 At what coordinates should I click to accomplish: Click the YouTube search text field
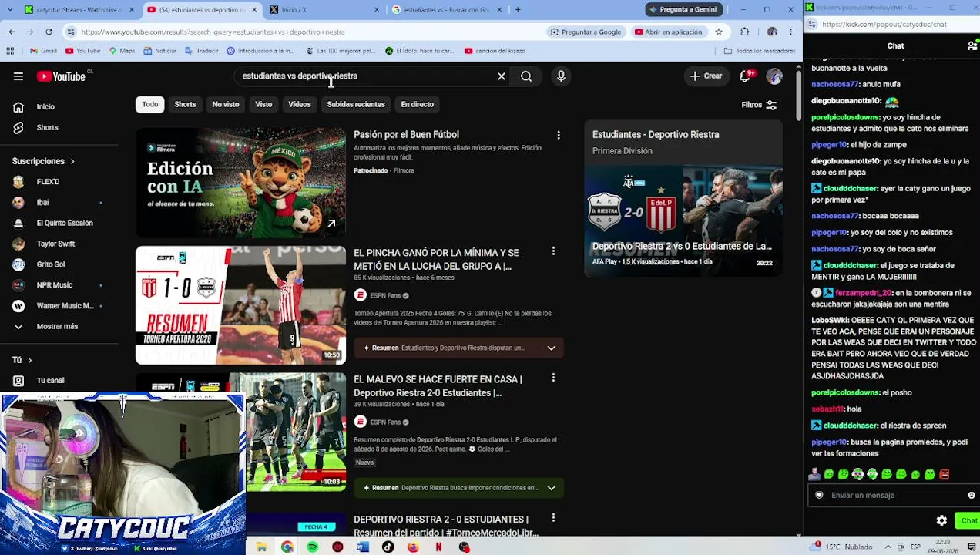366,76
